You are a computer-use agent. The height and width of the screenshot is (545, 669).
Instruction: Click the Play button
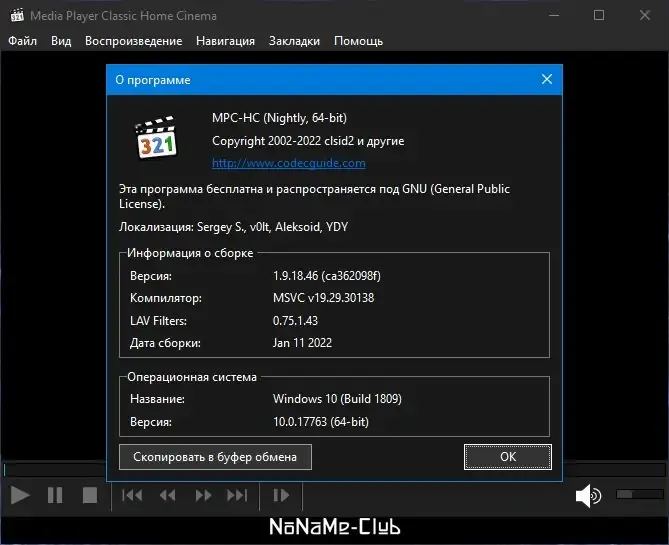20,495
